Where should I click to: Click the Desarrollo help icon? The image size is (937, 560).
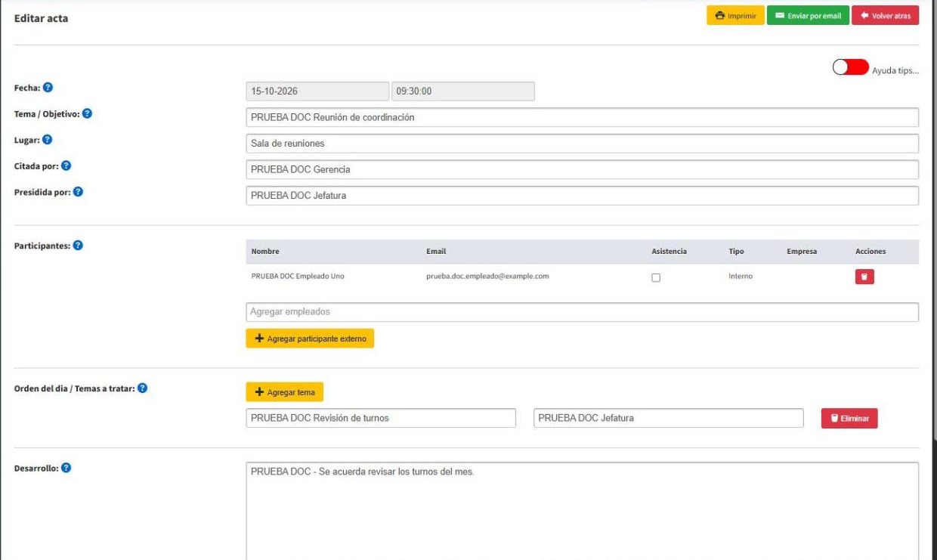[66, 468]
